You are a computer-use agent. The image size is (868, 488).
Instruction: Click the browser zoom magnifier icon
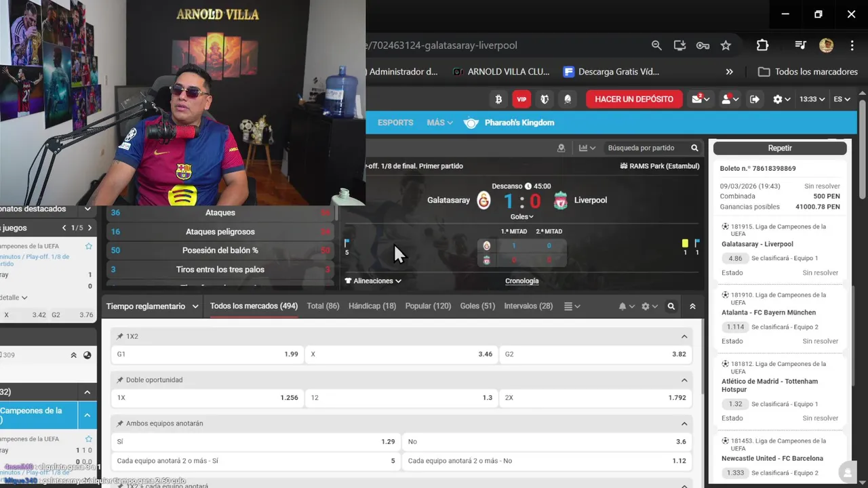coord(656,45)
